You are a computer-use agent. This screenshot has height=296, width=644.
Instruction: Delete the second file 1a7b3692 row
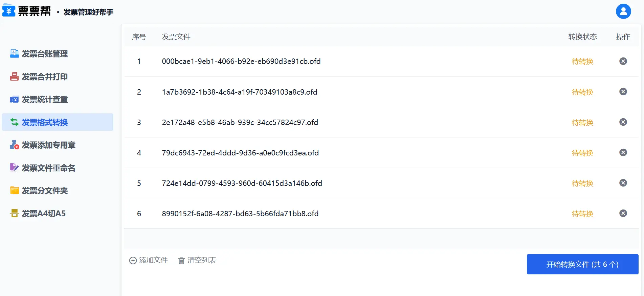623,92
